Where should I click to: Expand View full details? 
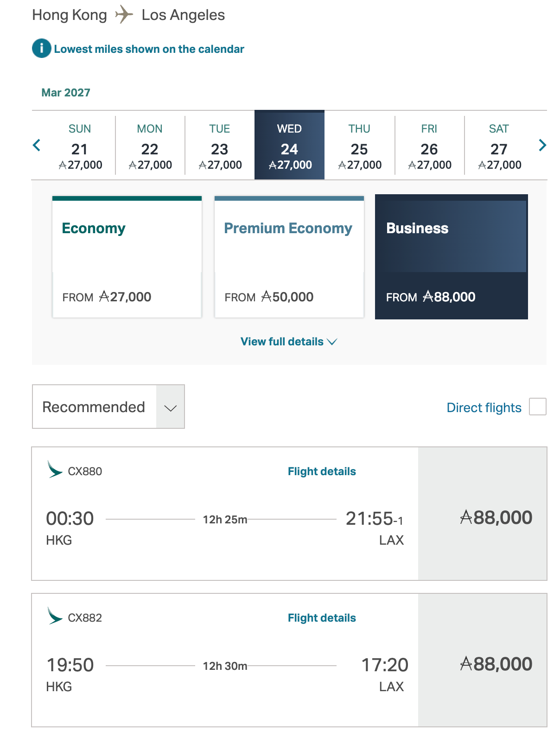pyautogui.click(x=288, y=342)
